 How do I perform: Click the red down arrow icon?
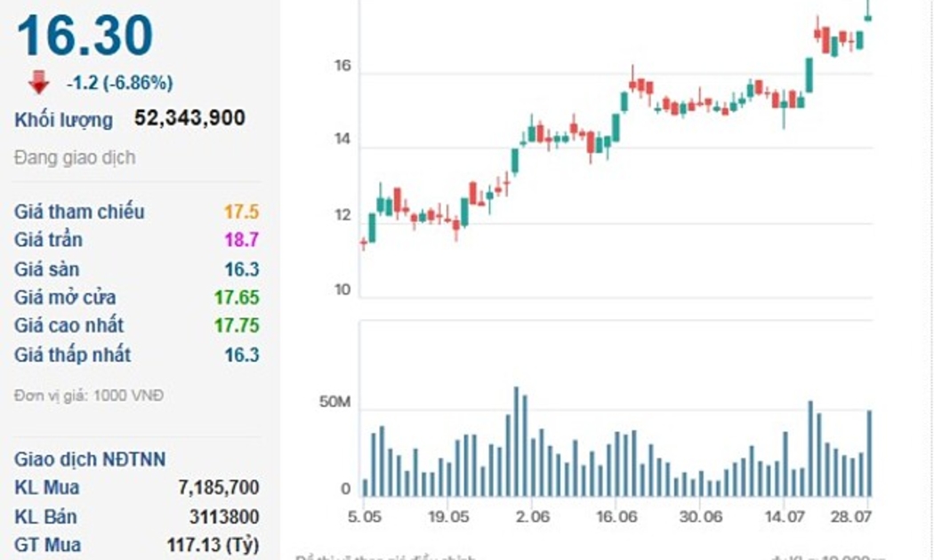click(x=39, y=83)
